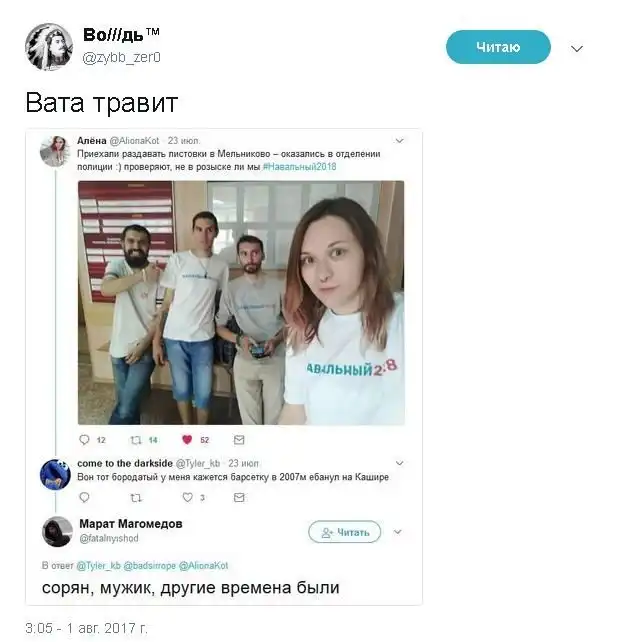Retweet the come to the darkside reply
This screenshot has height=642, width=617.
coord(136,498)
